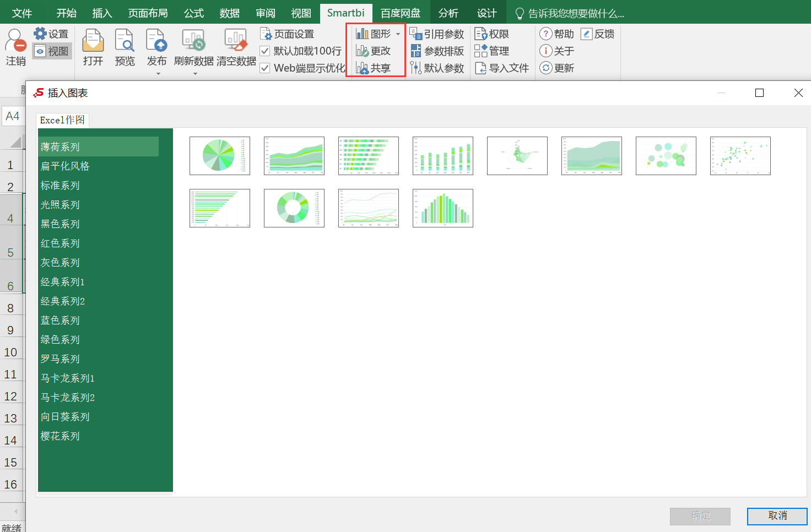Select row header 10

[x=11, y=352]
